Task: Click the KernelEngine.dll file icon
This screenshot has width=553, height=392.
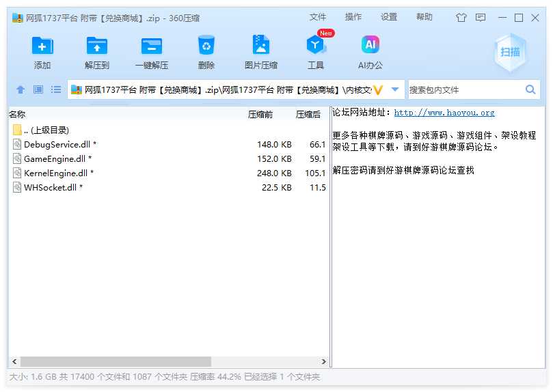Action: point(17,173)
